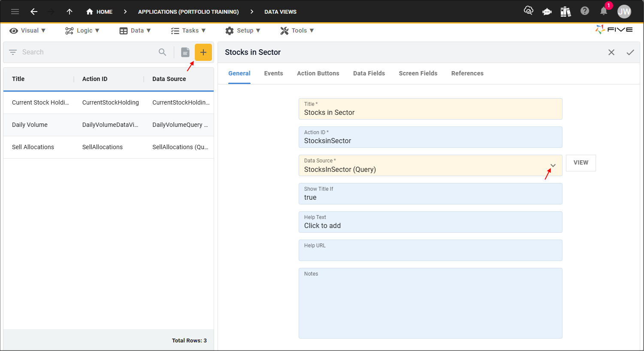Save the form with checkmark icon

pyautogui.click(x=630, y=52)
